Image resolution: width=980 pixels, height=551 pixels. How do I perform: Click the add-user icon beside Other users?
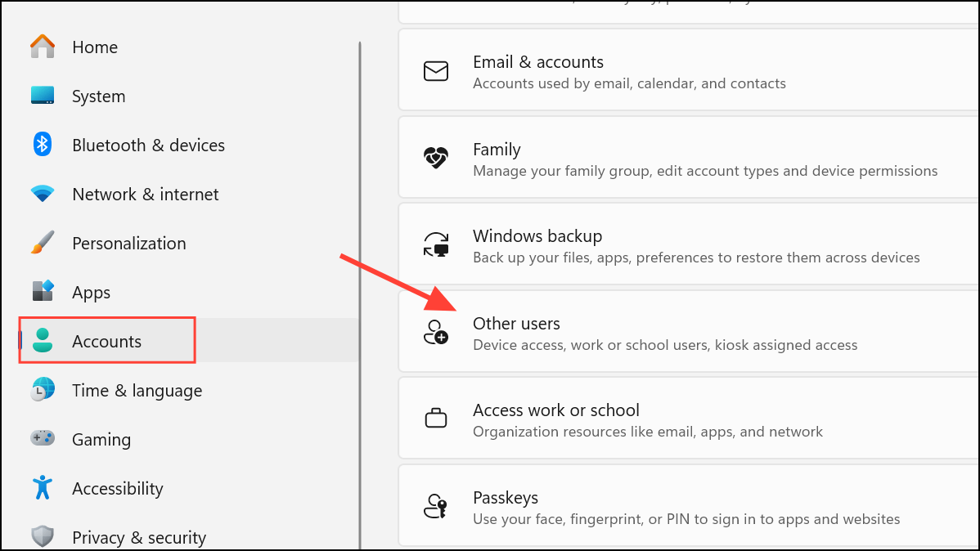(436, 333)
